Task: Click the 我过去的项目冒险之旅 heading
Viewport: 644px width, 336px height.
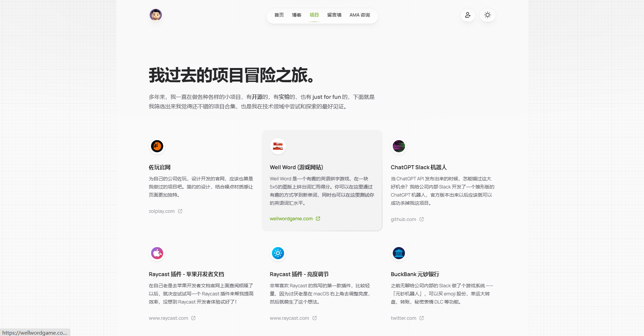Action: click(x=232, y=75)
